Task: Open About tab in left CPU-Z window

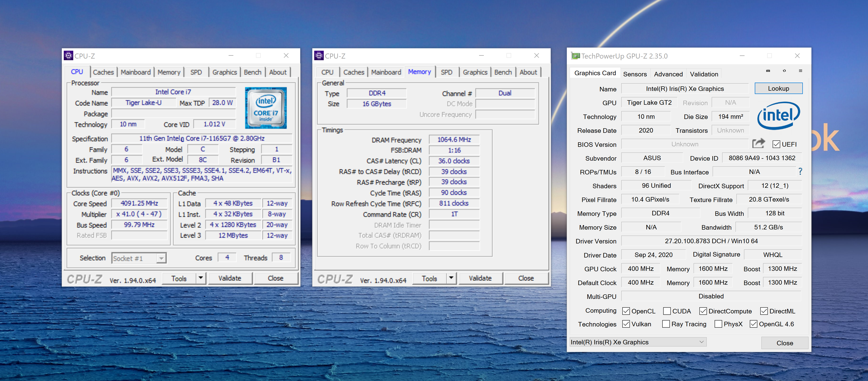Action: click(278, 72)
